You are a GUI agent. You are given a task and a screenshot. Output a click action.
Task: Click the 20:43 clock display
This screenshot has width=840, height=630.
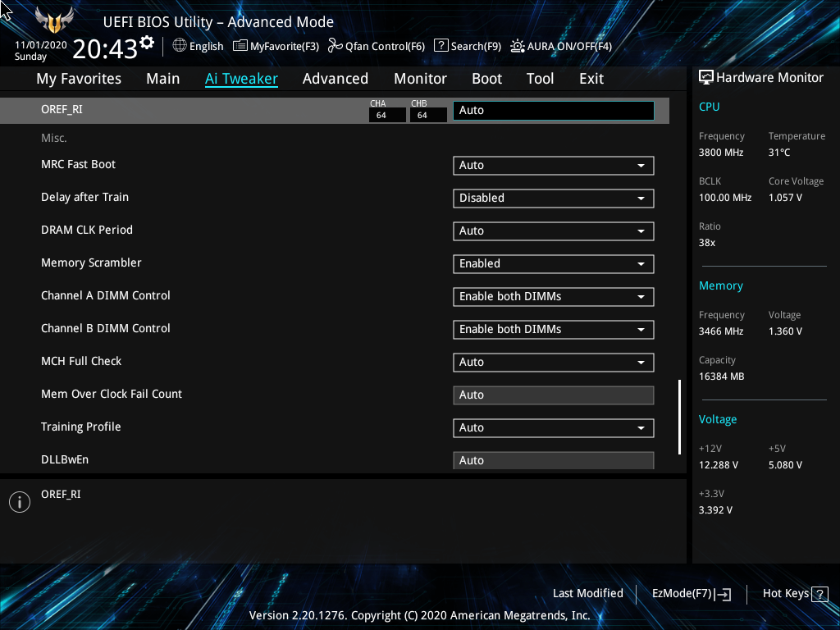tap(105, 49)
